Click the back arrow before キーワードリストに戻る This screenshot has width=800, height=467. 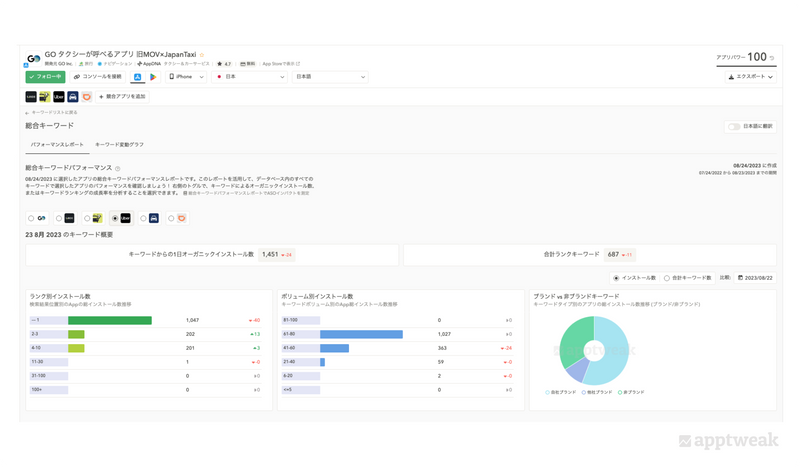27,113
